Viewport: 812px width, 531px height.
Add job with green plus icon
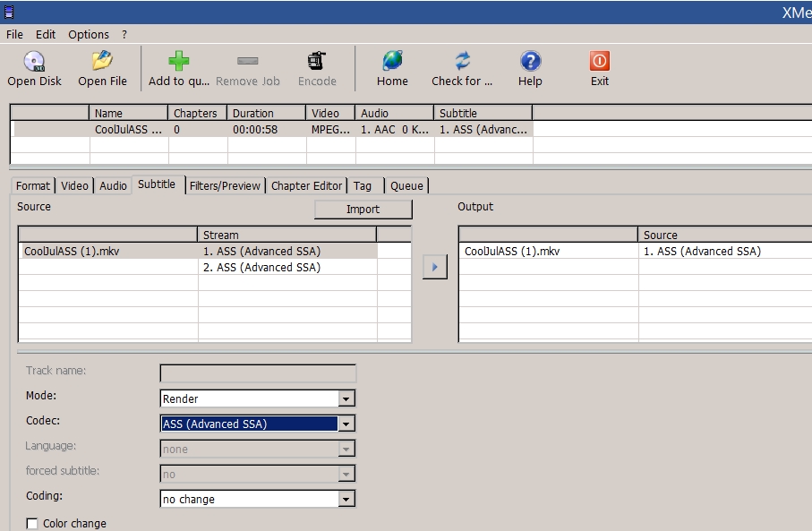[179, 61]
